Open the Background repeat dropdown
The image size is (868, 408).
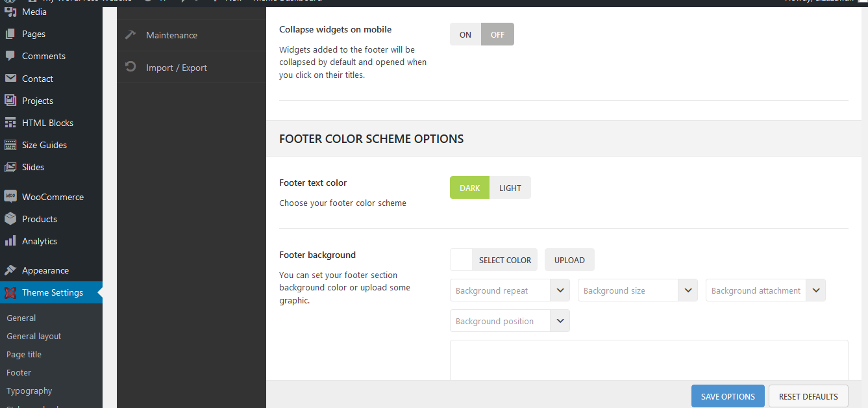[510, 290]
